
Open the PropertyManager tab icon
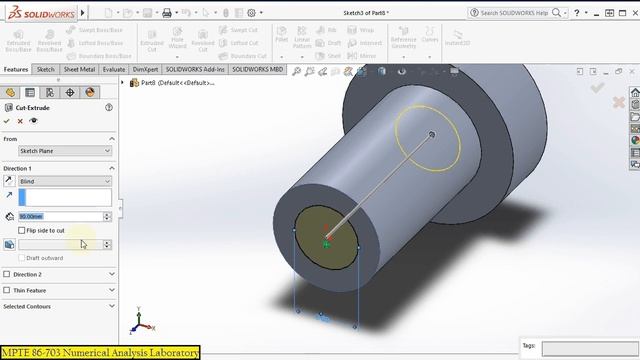30,92
